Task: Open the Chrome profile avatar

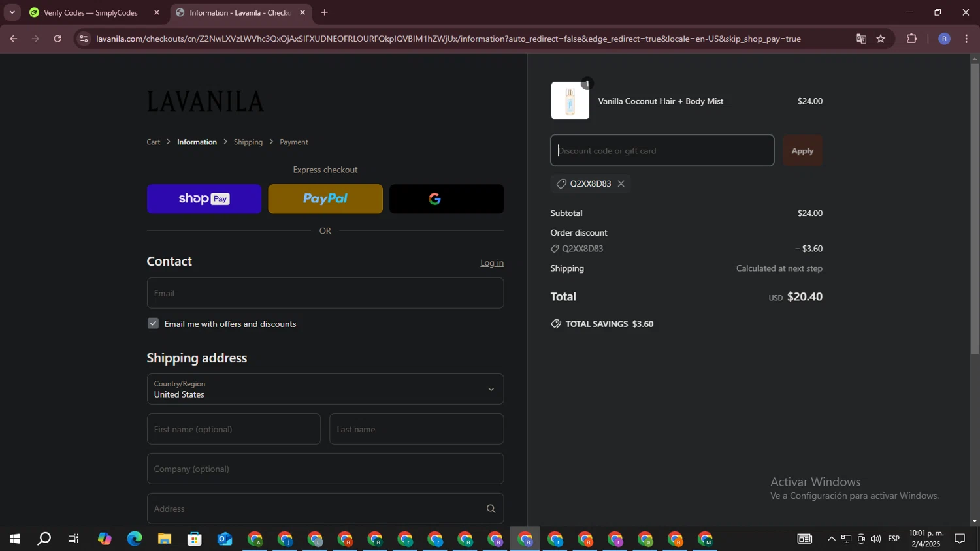Action: tap(944, 39)
